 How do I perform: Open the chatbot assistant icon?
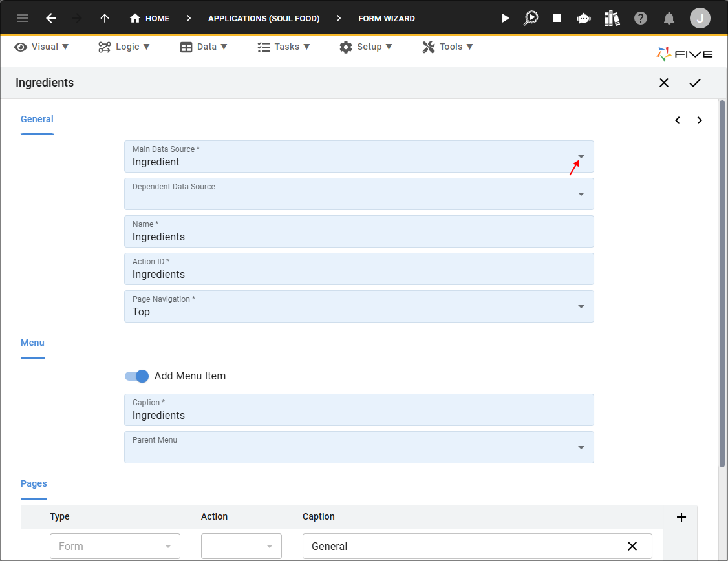(x=583, y=19)
